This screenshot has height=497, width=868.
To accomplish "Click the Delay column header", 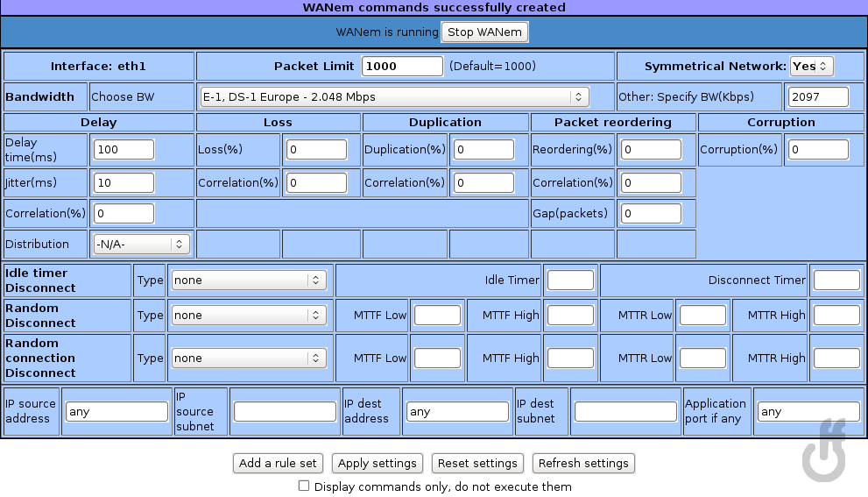I will coord(98,123).
